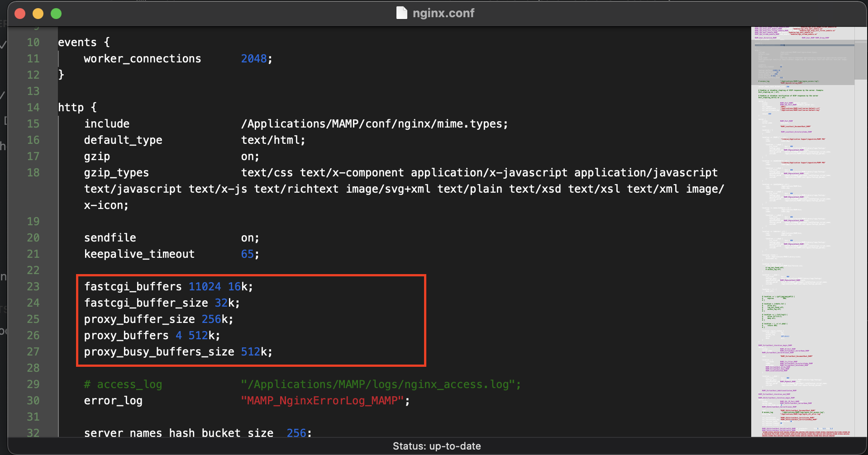Click the value 11024
This screenshot has height=455, width=868.
tap(205, 287)
